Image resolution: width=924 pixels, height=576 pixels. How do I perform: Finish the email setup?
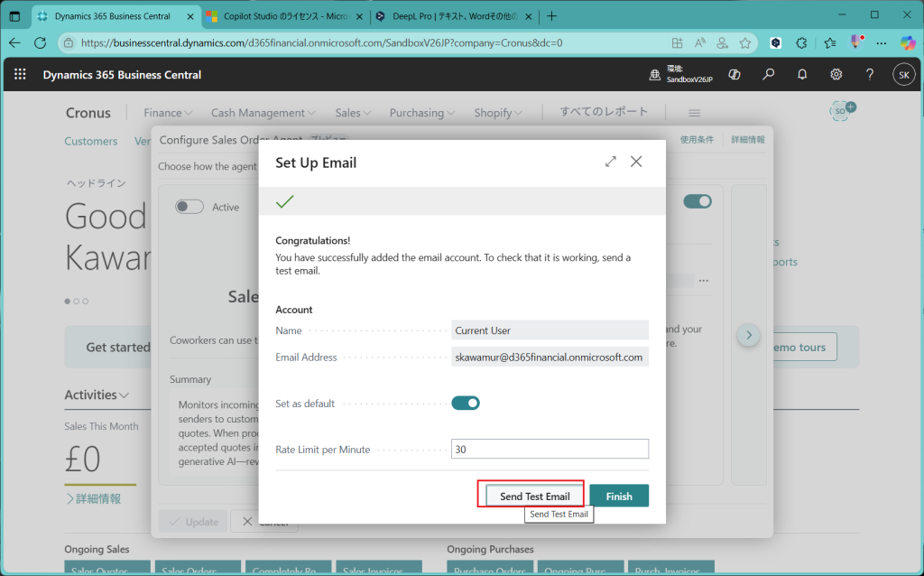point(619,496)
